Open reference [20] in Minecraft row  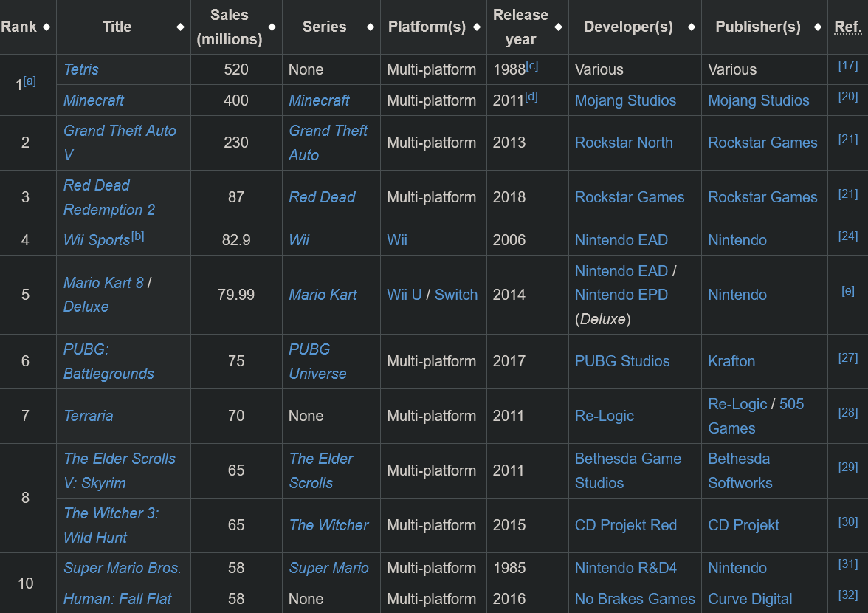847,97
